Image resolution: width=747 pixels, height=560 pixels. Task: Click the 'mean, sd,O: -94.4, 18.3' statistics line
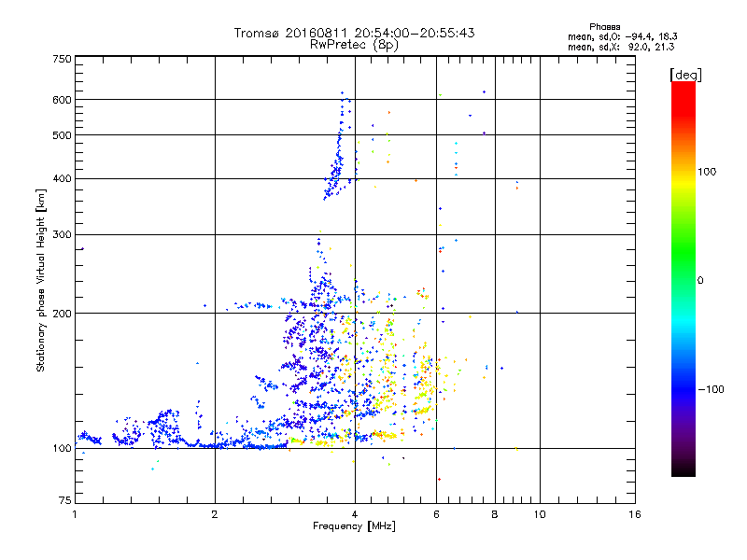point(622,36)
